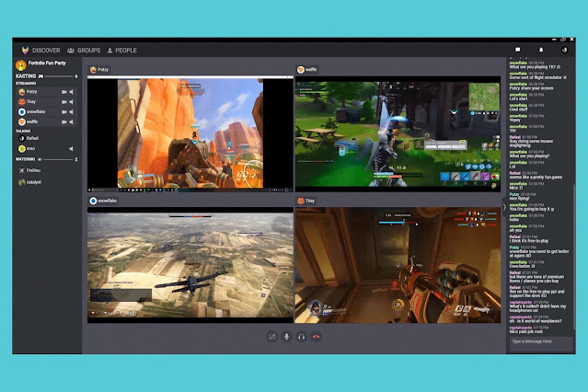Click the Fortnite Fun Party avatar
This screenshot has height=392, width=588.
coord(20,65)
